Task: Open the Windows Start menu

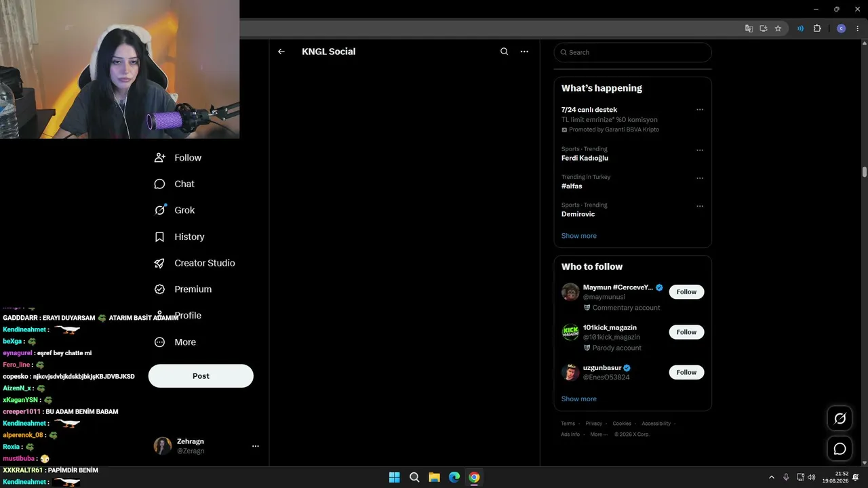Action: tap(395, 477)
